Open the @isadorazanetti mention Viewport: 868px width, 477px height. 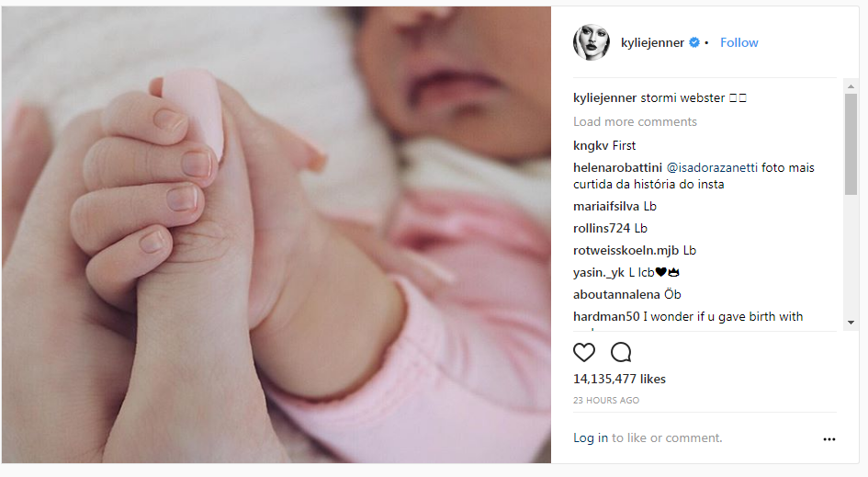click(x=712, y=167)
